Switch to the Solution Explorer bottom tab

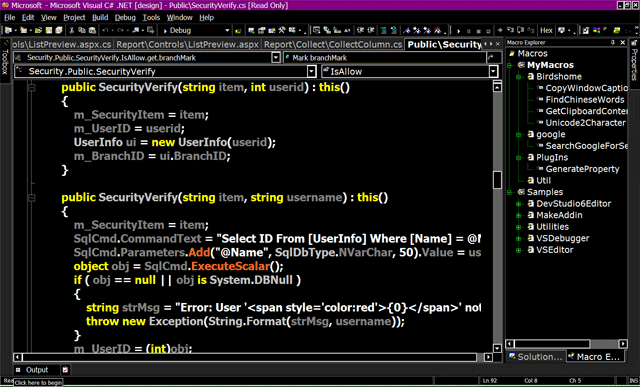click(x=536, y=357)
